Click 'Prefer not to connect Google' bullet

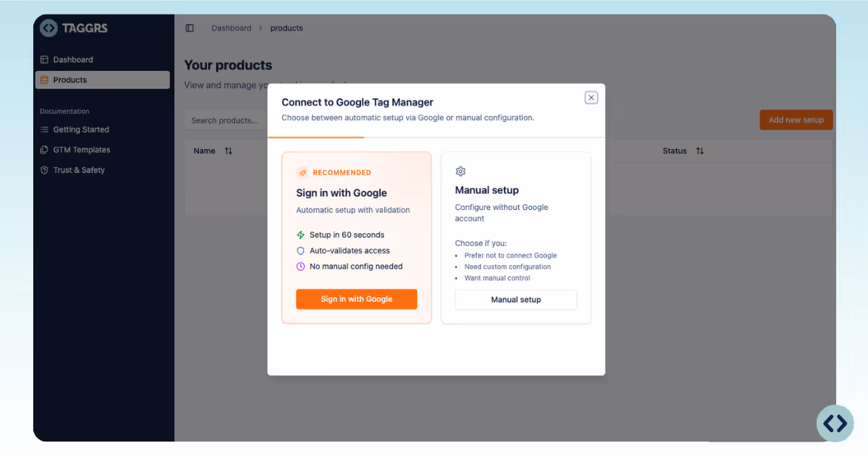tap(511, 256)
